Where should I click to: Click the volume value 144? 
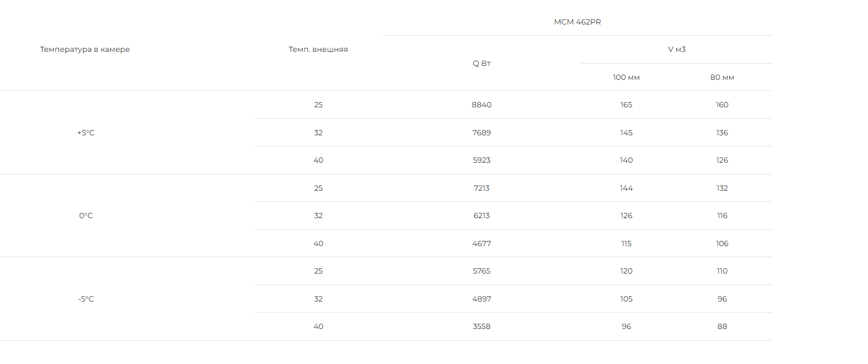pos(626,188)
